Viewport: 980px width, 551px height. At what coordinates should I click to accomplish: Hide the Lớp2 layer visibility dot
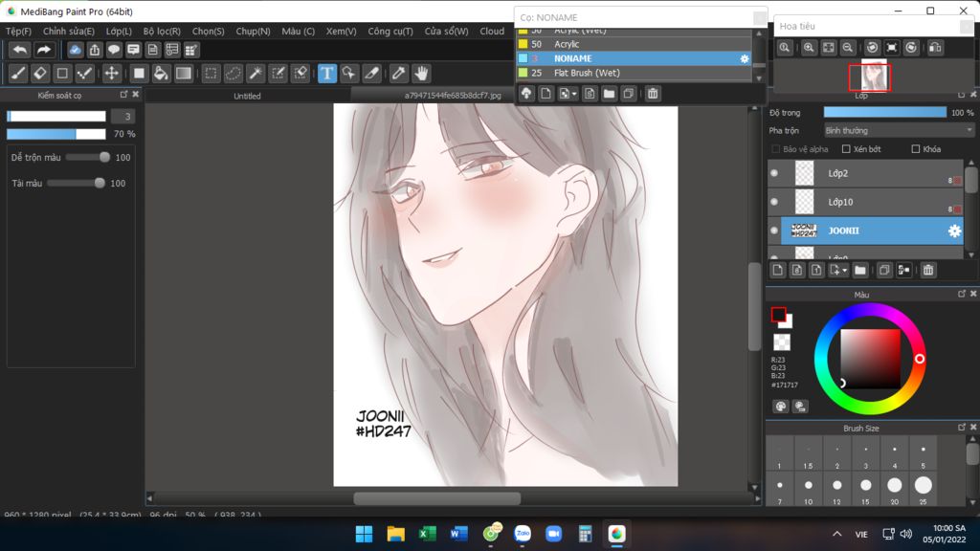[x=774, y=173]
